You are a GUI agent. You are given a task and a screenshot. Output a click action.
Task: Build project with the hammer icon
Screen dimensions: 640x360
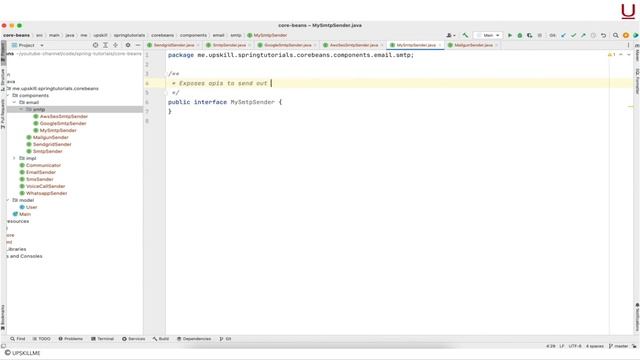(465, 36)
